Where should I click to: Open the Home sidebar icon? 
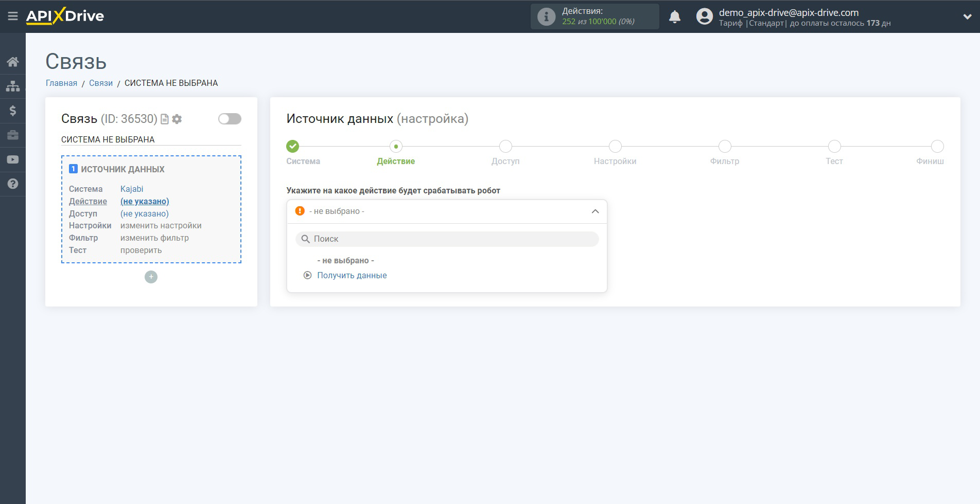click(x=13, y=62)
